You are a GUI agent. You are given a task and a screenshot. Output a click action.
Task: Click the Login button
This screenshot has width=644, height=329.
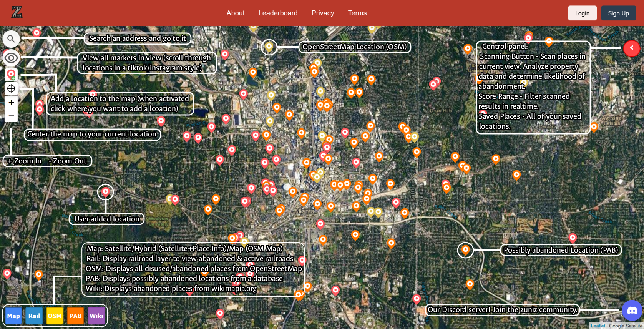(x=582, y=13)
